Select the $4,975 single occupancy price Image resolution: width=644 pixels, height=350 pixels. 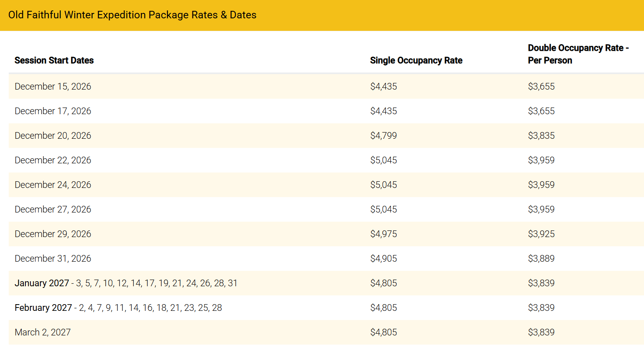click(383, 234)
